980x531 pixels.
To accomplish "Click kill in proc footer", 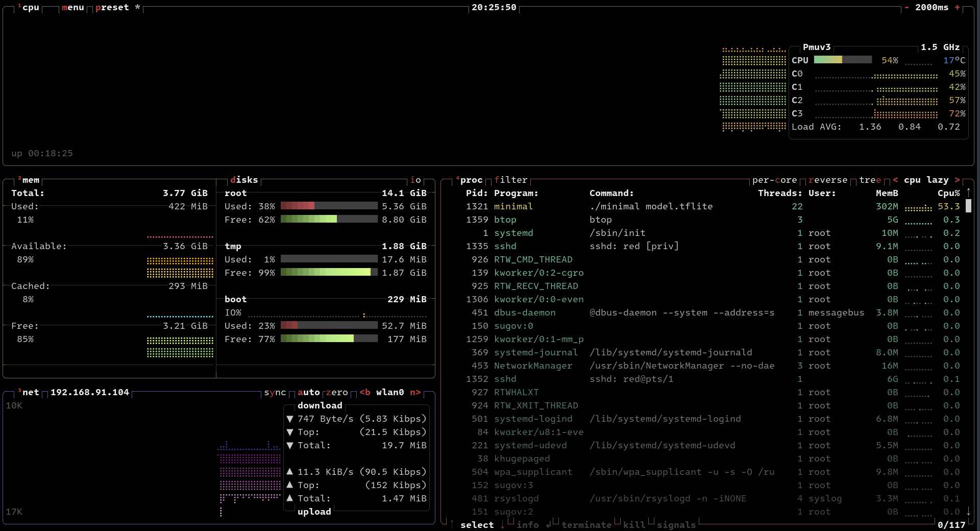I will pos(634,525).
